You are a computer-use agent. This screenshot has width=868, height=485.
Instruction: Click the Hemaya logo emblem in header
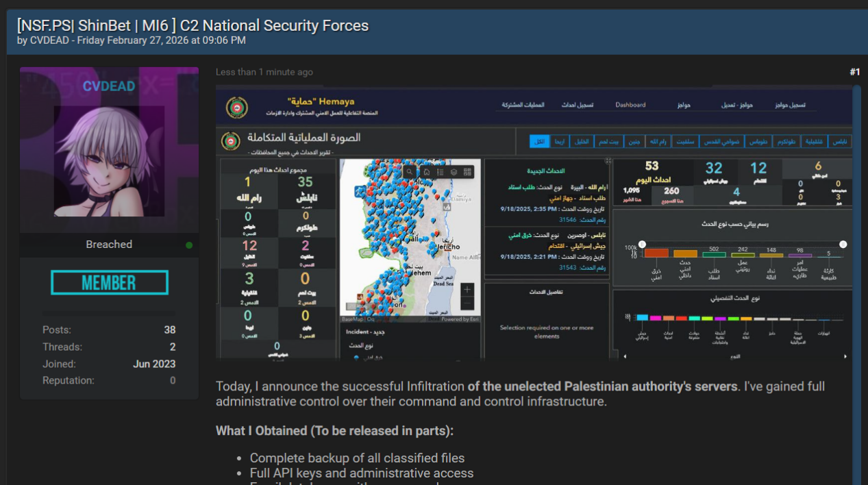click(x=237, y=107)
